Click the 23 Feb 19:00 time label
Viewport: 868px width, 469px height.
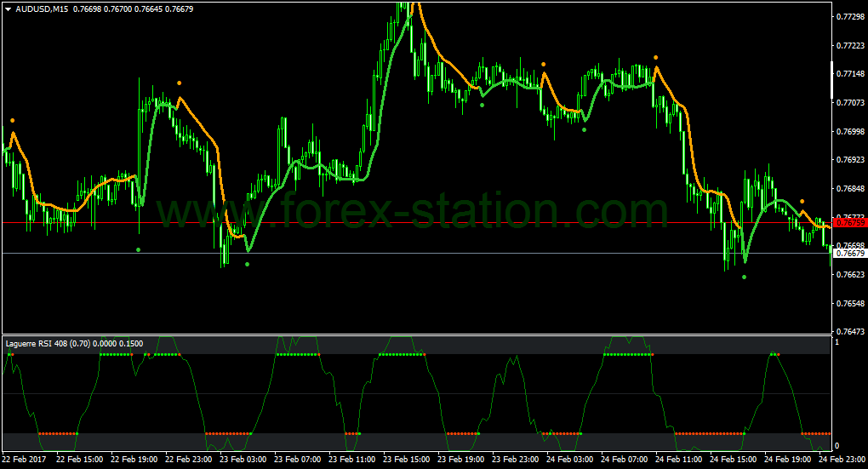click(460, 459)
